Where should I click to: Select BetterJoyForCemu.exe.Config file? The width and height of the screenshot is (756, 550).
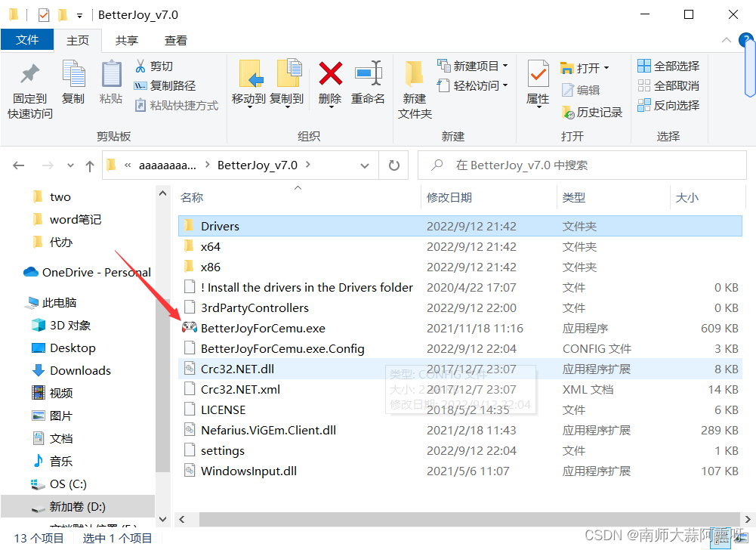(x=460, y=349)
